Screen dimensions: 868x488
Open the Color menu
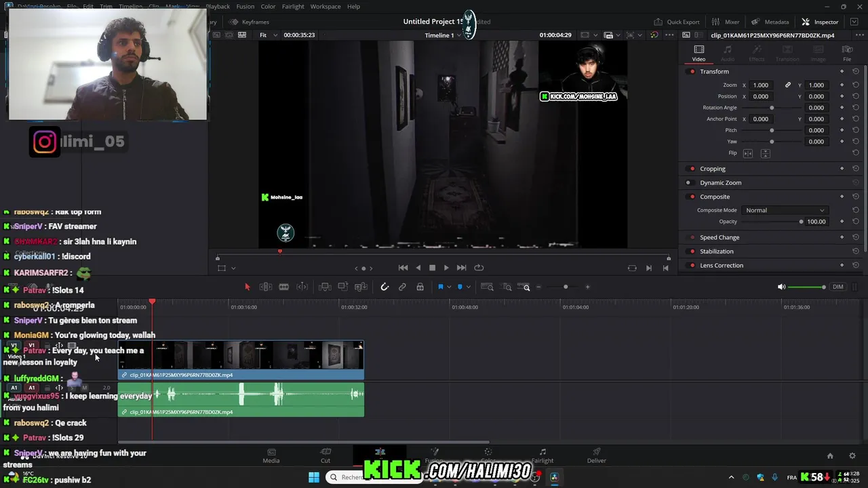coord(268,6)
